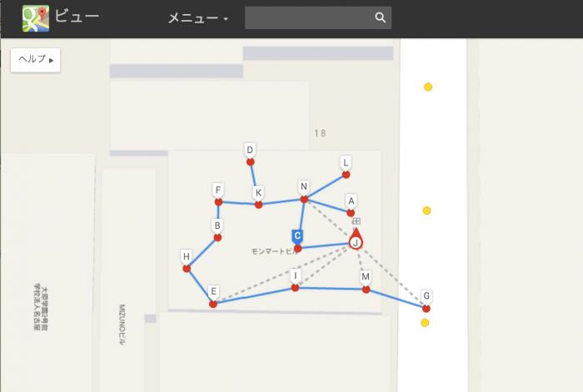Viewport: 583px width, 392px height.
Task: Click the topmost yellow dot on the road
Action: 428,87
